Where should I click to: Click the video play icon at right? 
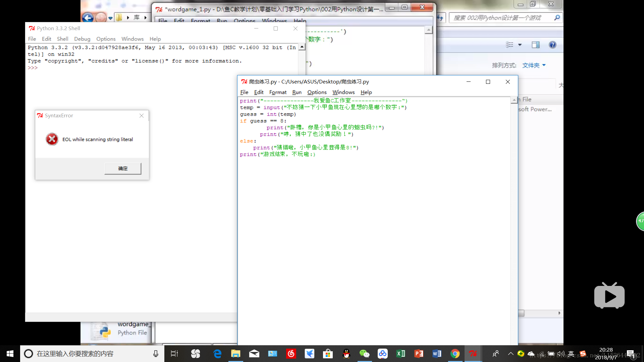(x=609, y=295)
